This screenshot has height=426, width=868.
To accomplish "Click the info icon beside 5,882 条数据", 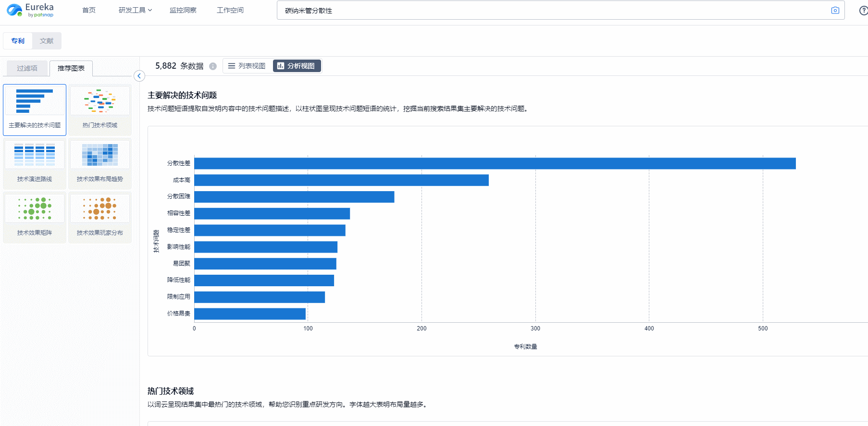I will tap(213, 66).
